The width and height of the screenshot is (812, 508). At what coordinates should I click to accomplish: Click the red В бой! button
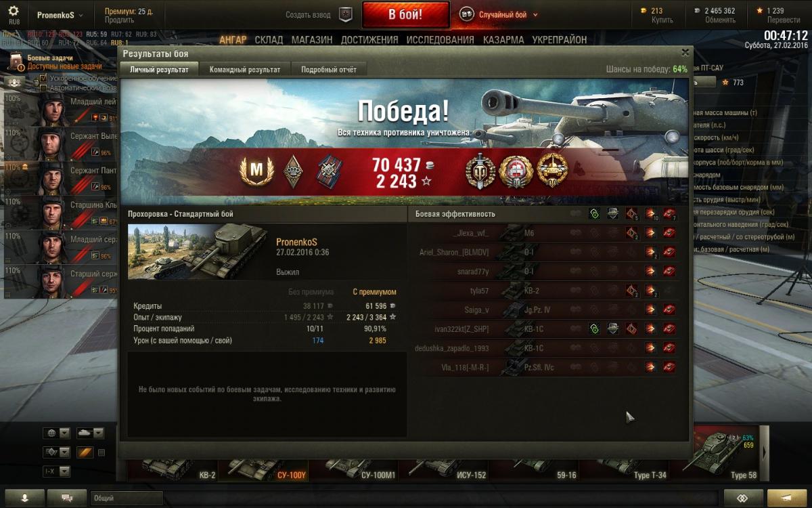[x=405, y=14]
